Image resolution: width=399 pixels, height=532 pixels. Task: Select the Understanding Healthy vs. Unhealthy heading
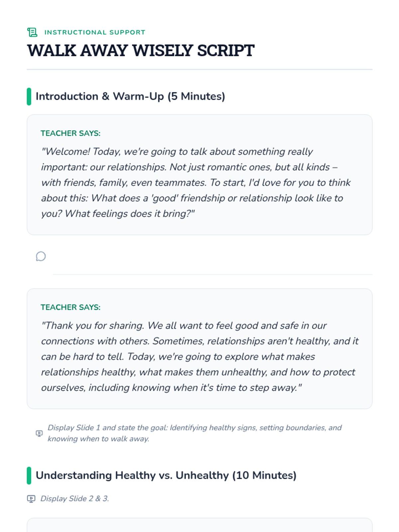pos(166,475)
